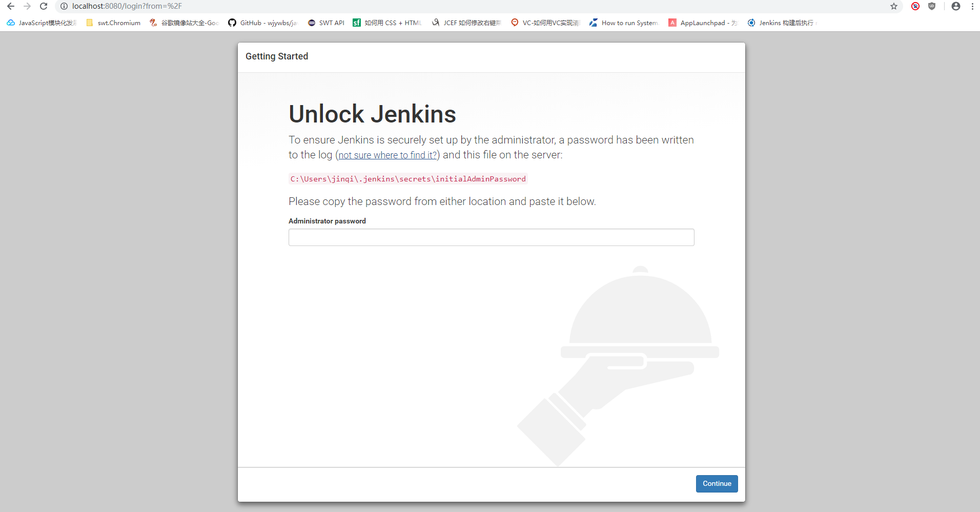
Task: Click the Administrator password label
Action: [x=327, y=221]
